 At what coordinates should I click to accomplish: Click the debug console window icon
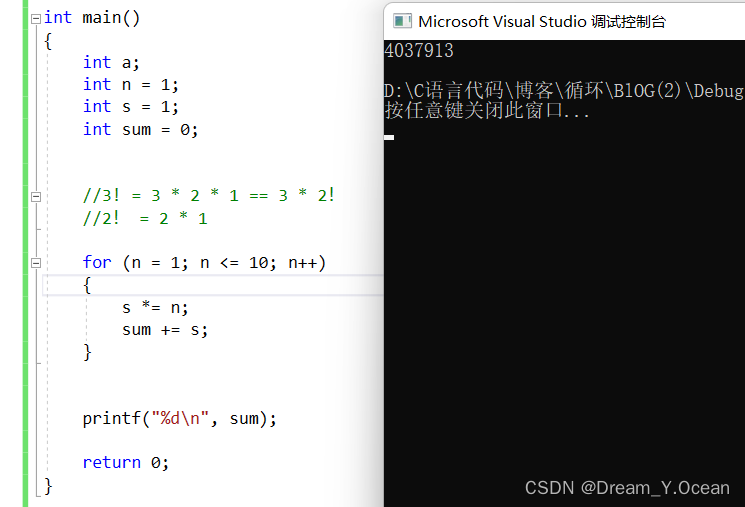click(x=402, y=21)
